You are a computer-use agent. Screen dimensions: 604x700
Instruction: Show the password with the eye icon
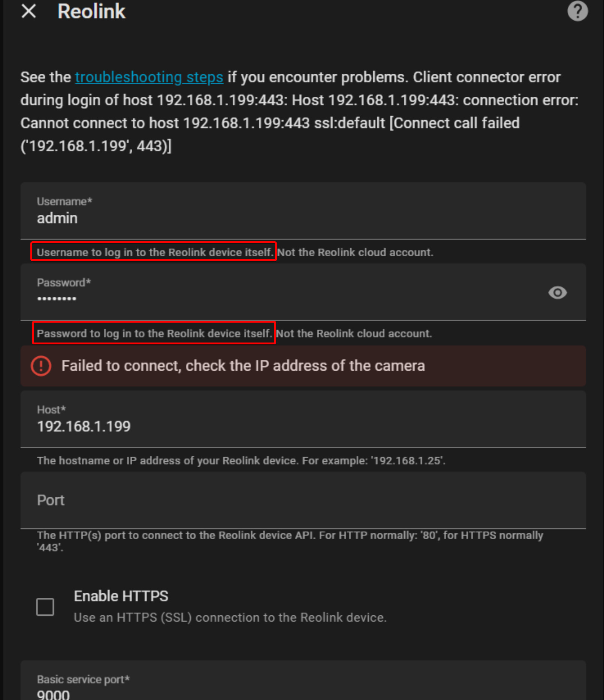[558, 293]
